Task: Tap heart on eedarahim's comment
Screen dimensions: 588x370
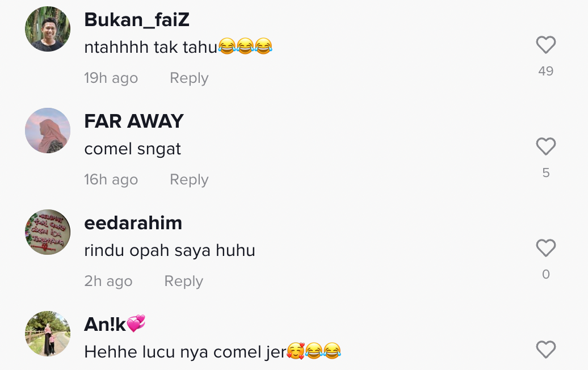Action: pos(545,248)
